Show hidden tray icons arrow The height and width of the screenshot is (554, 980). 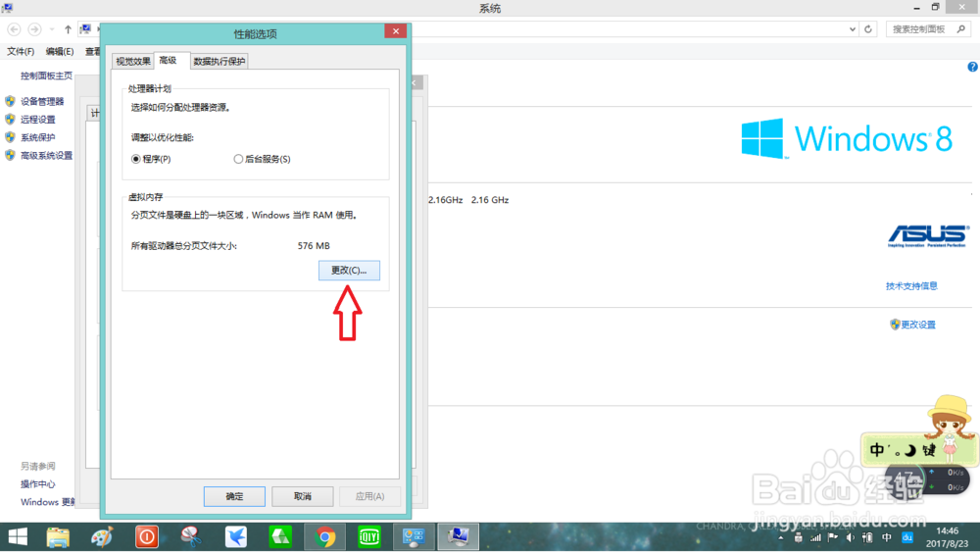[781, 537]
